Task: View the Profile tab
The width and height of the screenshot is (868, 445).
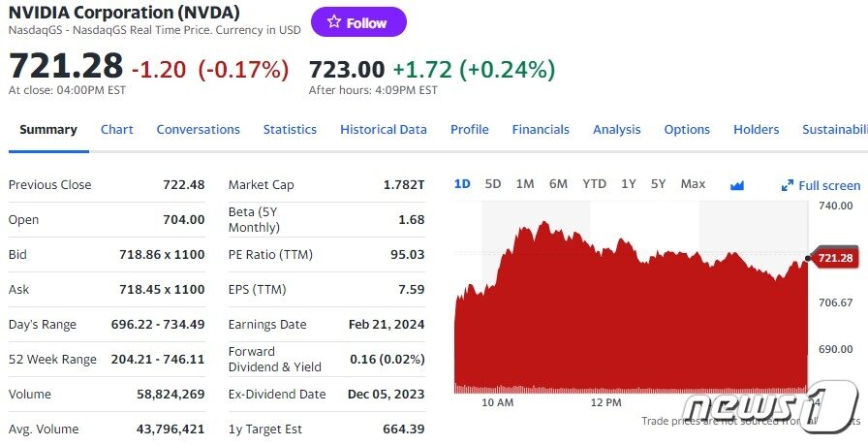Action: pyautogui.click(x=469, y=130)
